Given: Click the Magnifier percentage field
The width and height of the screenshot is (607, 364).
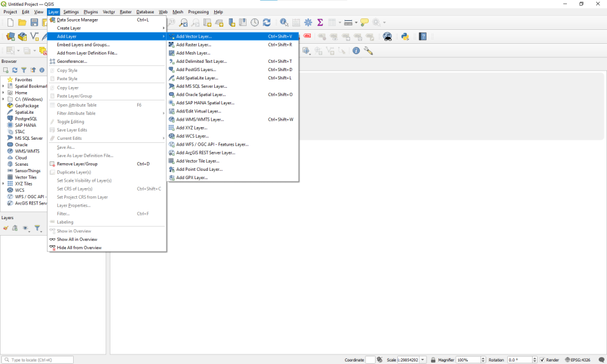Looking at the screenshot, I should [x=468, y=360].
